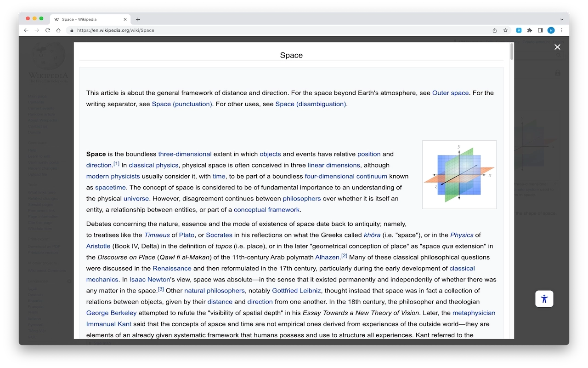
Task: Close the reader overlay with the X
Action: (x=557, y=47)
